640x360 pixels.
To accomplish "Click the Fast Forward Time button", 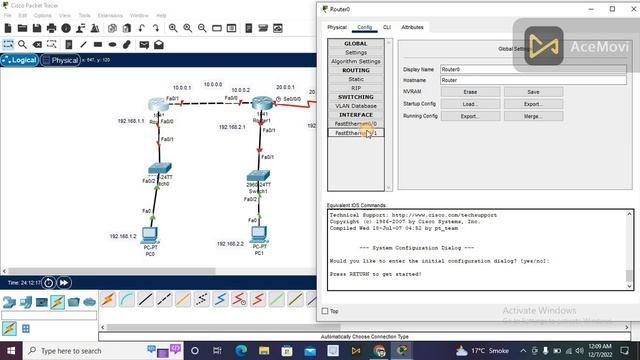I will coord(64,282).
